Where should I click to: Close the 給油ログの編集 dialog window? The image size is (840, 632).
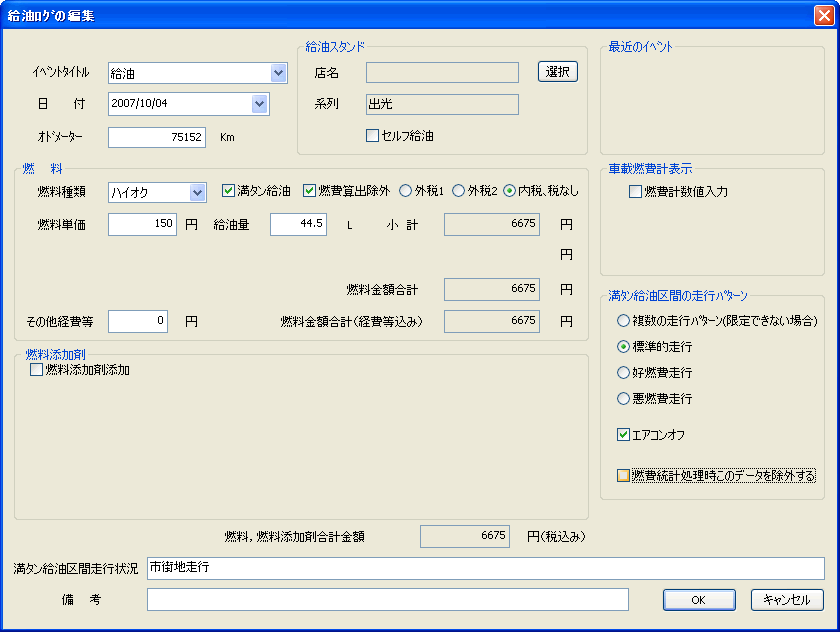tap(822, 15)
